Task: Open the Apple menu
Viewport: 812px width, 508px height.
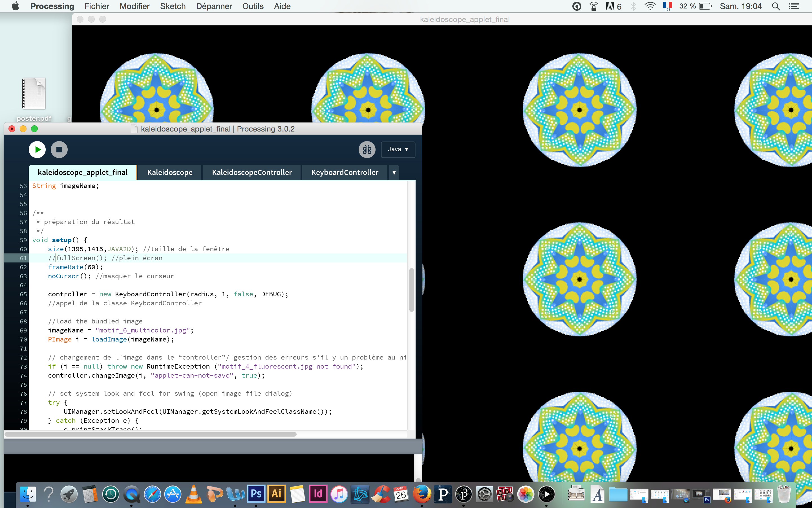Action: point(16,6)
